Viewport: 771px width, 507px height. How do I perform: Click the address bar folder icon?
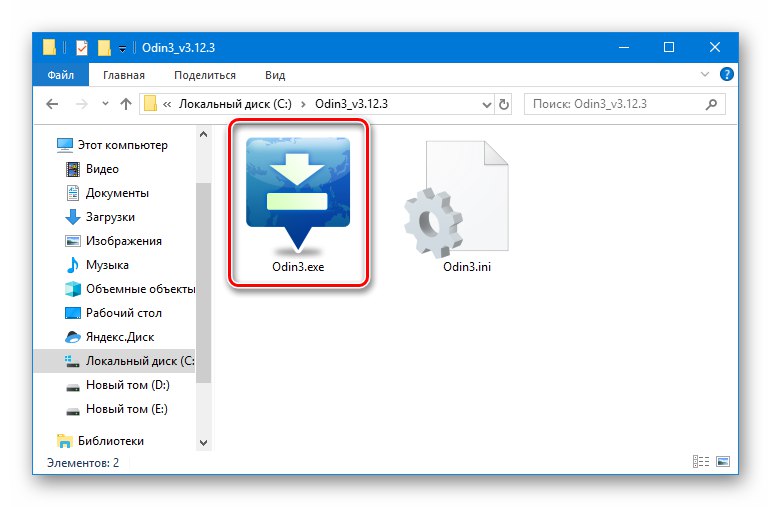click(150, 104)
